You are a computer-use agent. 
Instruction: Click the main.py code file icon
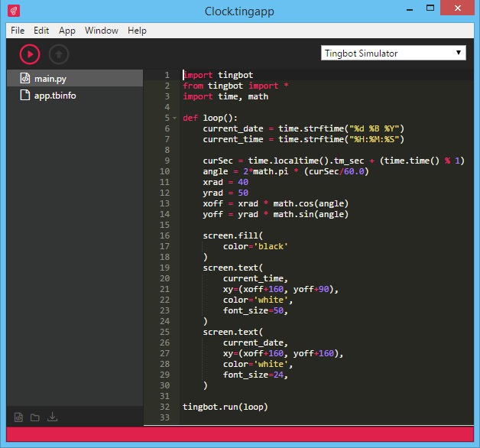(x=25, y=79)
